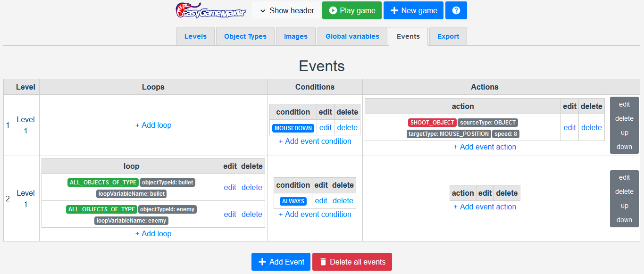644x274 pixels.
Task: Delete the enemy loop in event 2
Action: (x=252, y=214)
